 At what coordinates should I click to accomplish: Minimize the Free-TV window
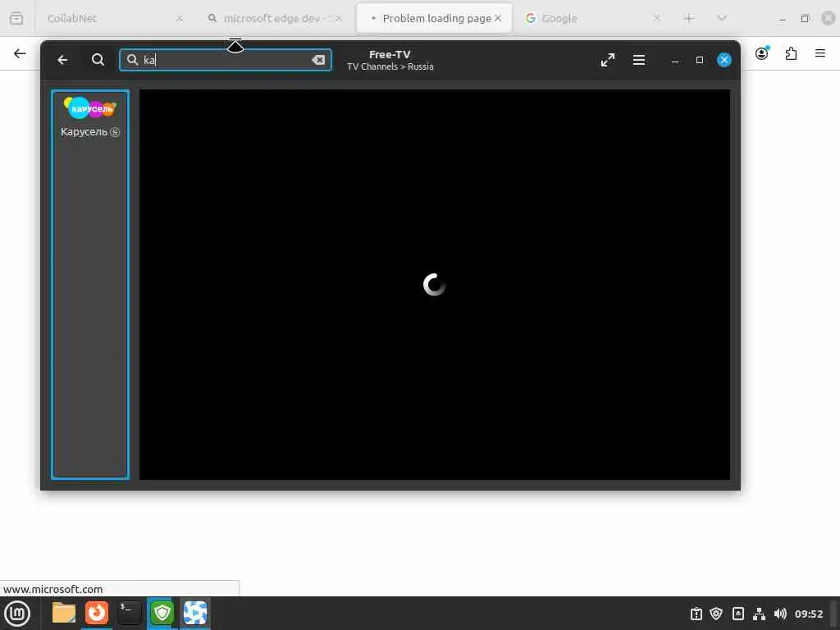(x=675, y=61)
